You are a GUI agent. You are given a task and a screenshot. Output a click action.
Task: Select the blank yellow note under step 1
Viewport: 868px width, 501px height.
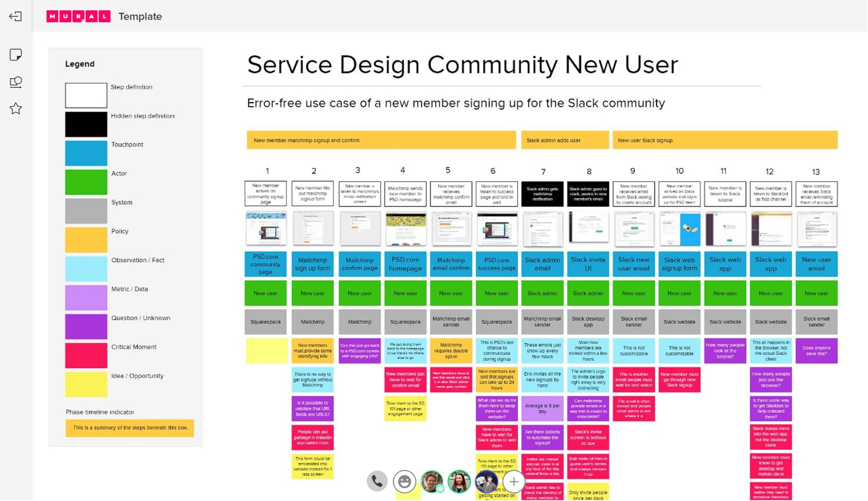tap(266, 351)
